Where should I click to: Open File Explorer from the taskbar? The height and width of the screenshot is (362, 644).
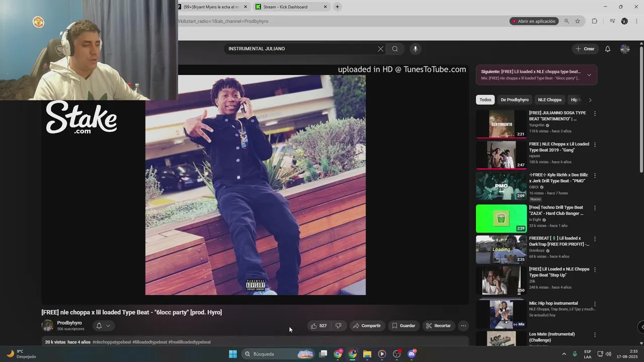click(367, 354)
